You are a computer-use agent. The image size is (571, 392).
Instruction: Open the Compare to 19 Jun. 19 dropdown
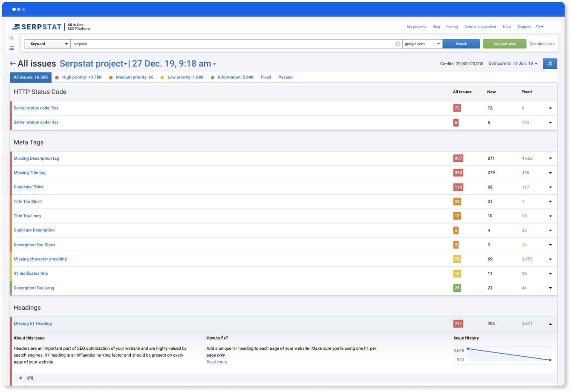(x=513, y=63)
